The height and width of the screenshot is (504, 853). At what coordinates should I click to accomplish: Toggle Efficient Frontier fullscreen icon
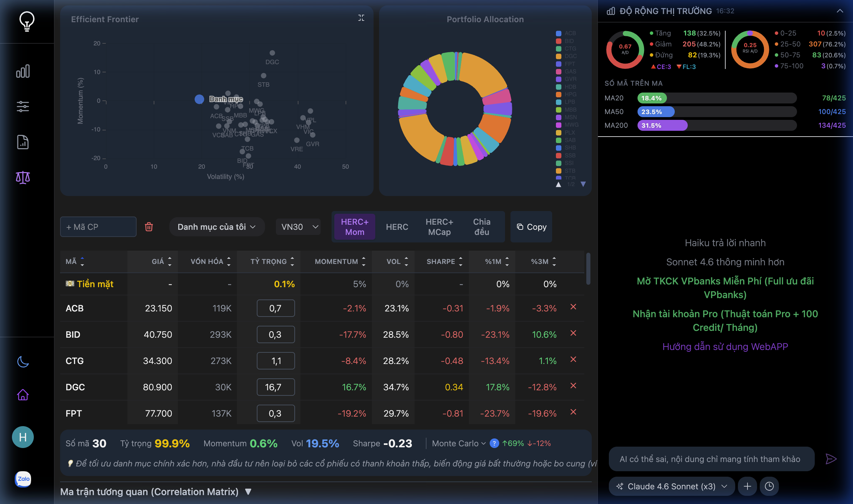[x=361, y=18]
